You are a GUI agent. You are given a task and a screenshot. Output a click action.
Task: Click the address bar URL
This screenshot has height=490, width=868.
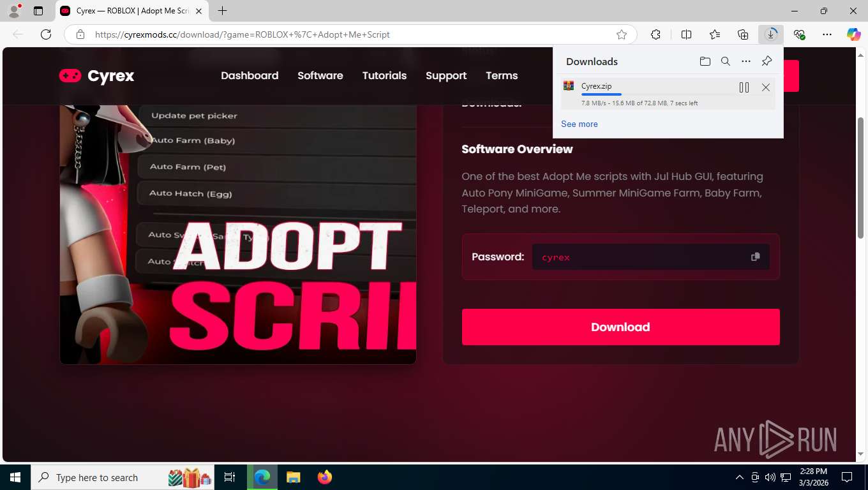pos(242,34)
